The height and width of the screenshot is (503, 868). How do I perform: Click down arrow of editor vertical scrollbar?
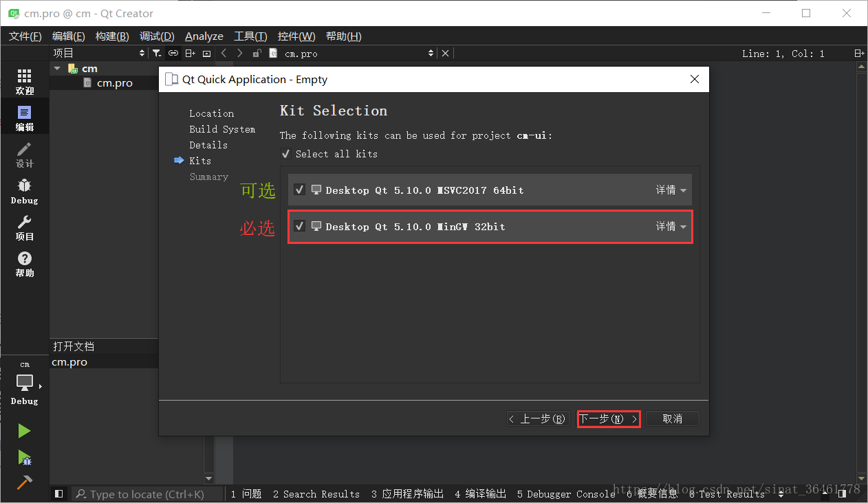click(861, 478)
